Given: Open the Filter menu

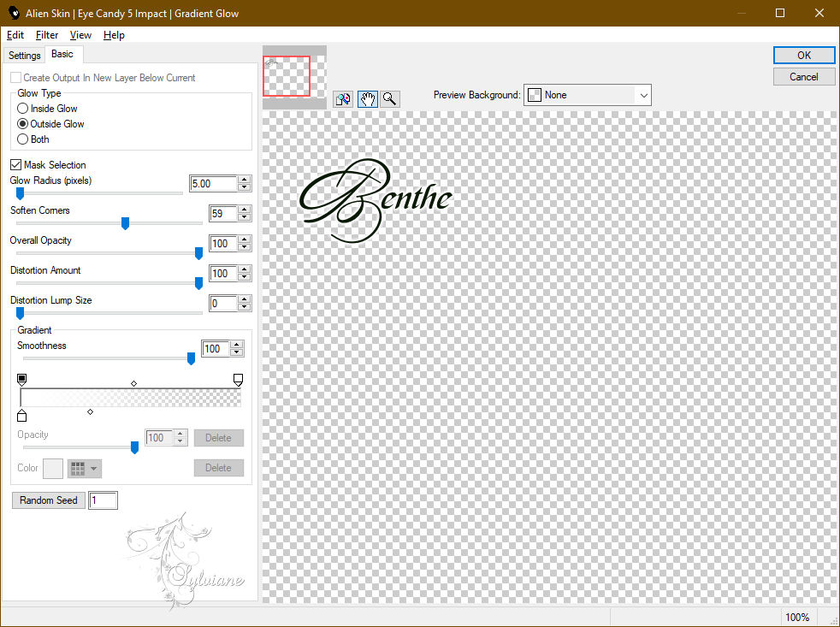Looking at the screenshot, I should pyautogui.click(x=46, y=35).
